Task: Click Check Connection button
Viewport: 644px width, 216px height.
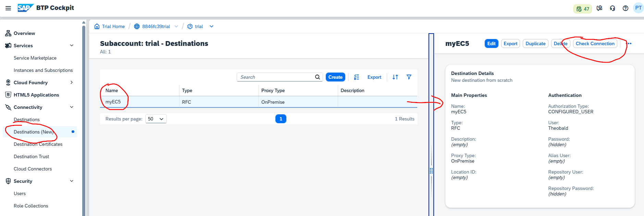Action: [595, 43]
